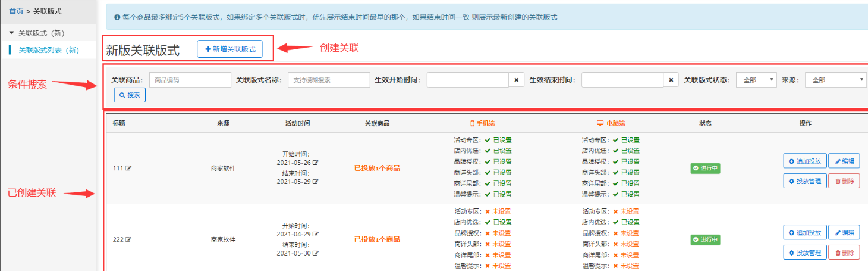
Task: Click edit icon next to title 111
Action: [128, 169]
